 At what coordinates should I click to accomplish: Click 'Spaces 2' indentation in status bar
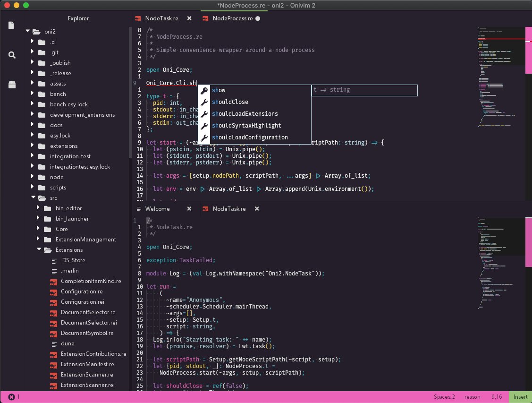coord(444,397)
